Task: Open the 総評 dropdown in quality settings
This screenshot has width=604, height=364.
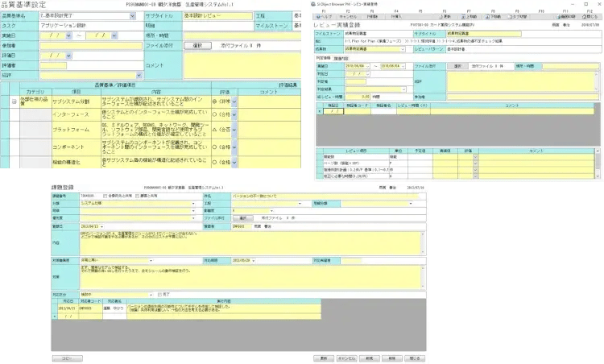Action: tap(138, 74)
